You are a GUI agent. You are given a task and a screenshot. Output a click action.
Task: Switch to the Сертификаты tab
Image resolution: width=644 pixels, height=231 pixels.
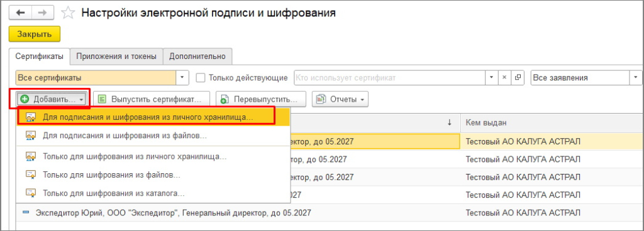tap(40, 56)
